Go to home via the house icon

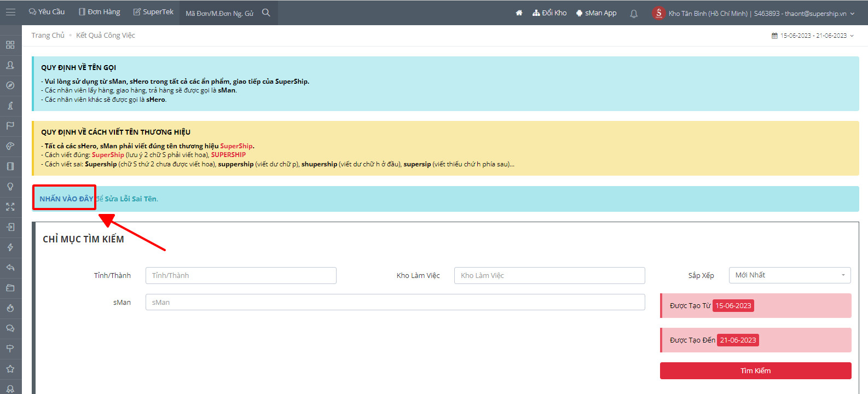tap(519, 13)
